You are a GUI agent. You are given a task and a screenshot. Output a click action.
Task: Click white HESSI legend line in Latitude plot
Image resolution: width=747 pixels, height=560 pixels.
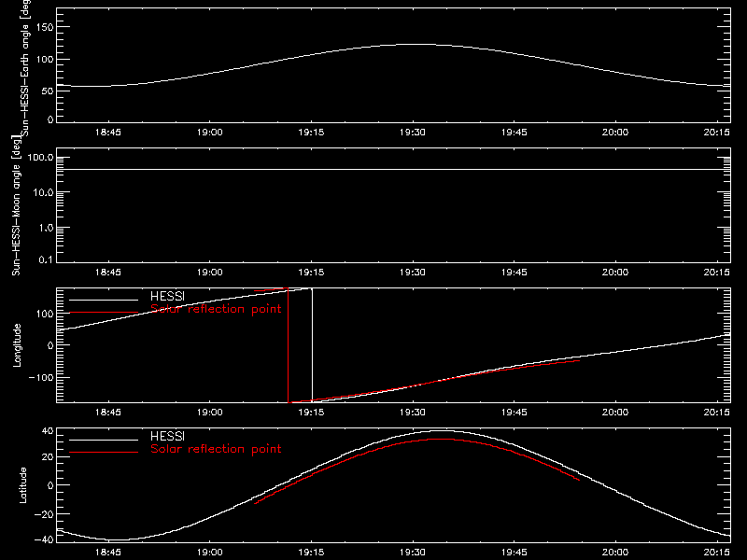tap(104, 440)
